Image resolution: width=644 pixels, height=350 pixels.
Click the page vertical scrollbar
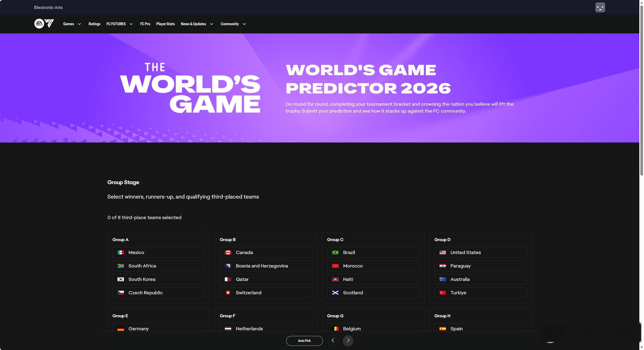642,90
